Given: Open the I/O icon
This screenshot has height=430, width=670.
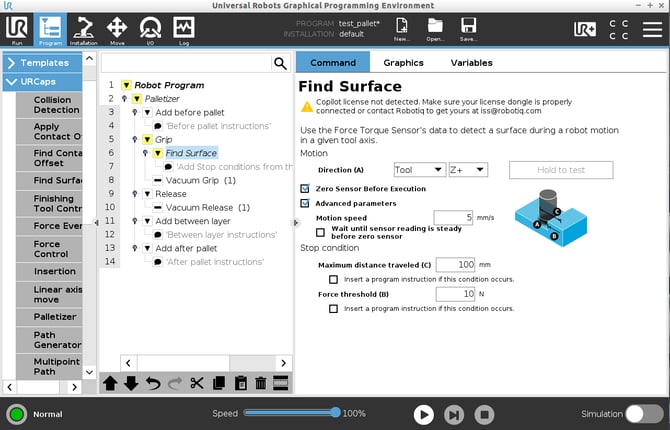Looking at the screenshot, I should pos(150,29).
